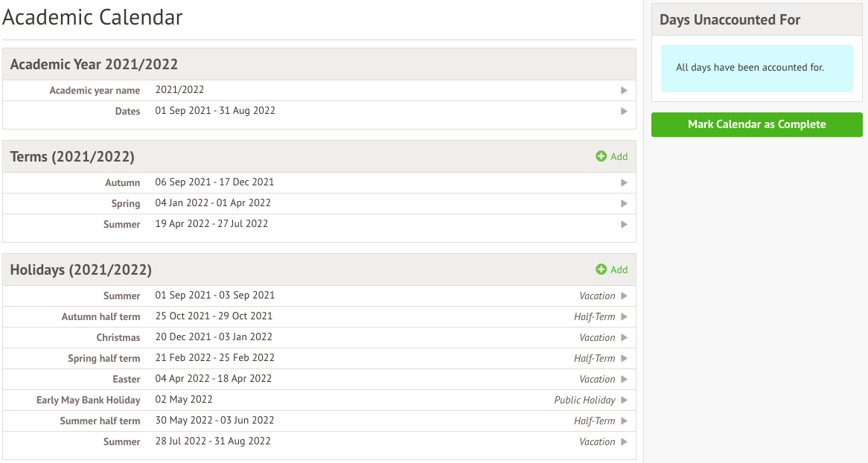Click the Days Unaccounted For panel message

[756, 67]
